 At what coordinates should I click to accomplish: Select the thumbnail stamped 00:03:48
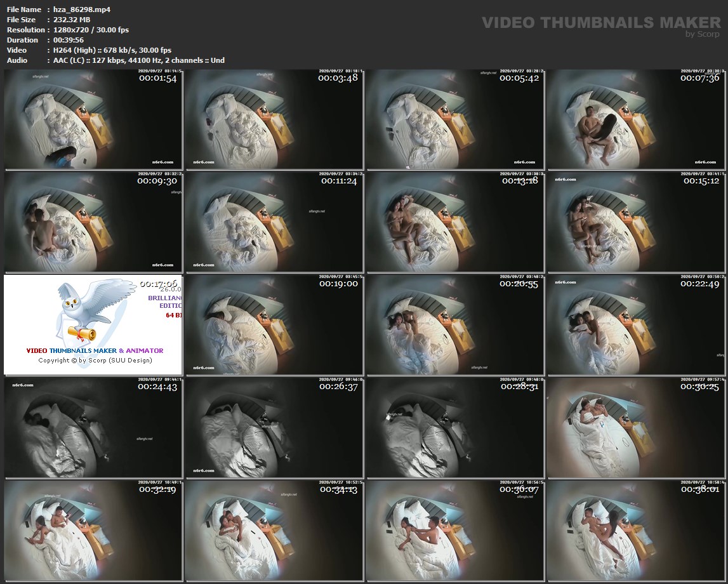[x=274, y=119]
